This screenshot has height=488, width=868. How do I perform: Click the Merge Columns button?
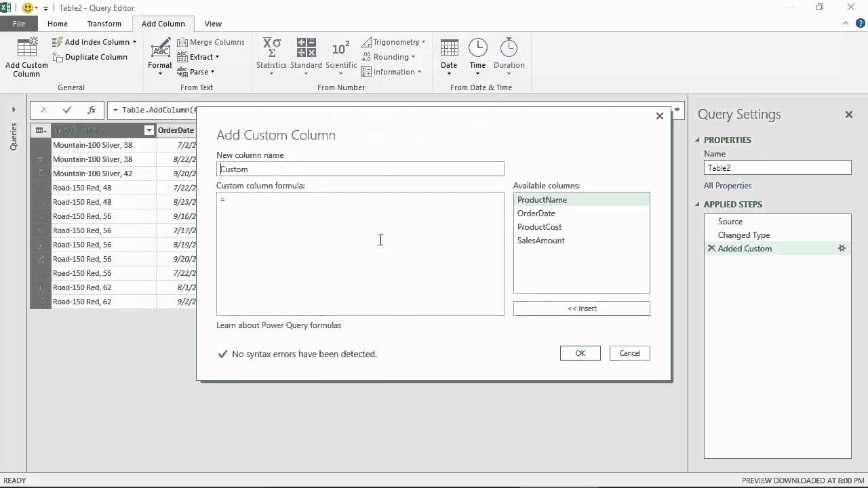(210, 42)
